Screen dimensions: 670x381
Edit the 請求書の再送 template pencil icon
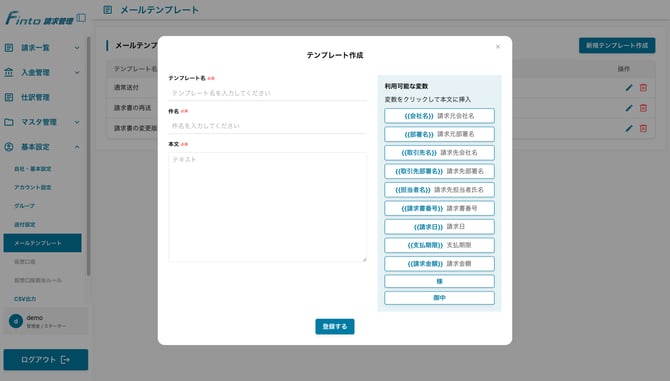pos(629,108)
